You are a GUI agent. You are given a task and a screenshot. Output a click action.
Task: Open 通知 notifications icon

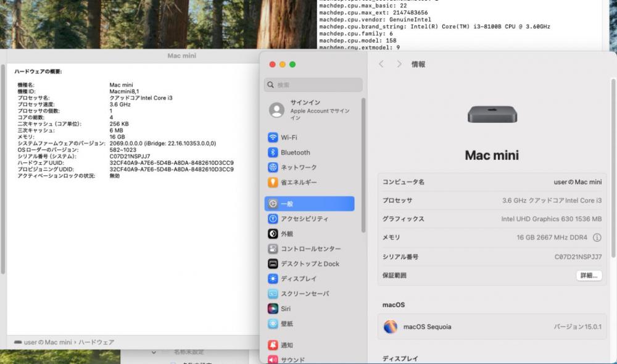point(273,345)
